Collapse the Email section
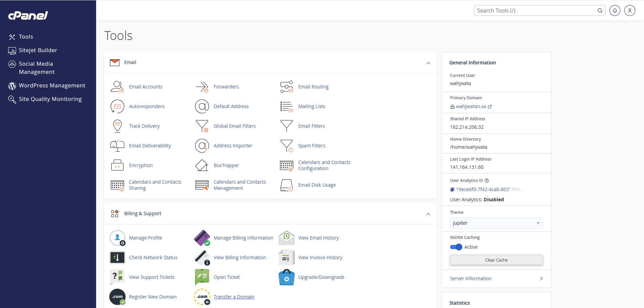This screenshot has width=644, height=308. (428, 63)
